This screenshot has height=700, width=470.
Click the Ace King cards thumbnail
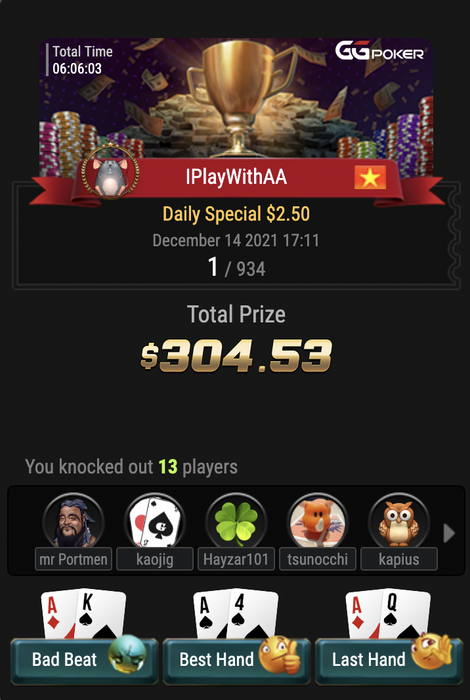point(83,614)
